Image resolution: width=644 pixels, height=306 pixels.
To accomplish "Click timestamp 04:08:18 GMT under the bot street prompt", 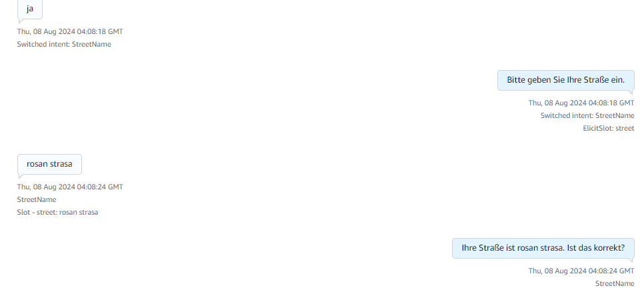I will tap(581, 103).
